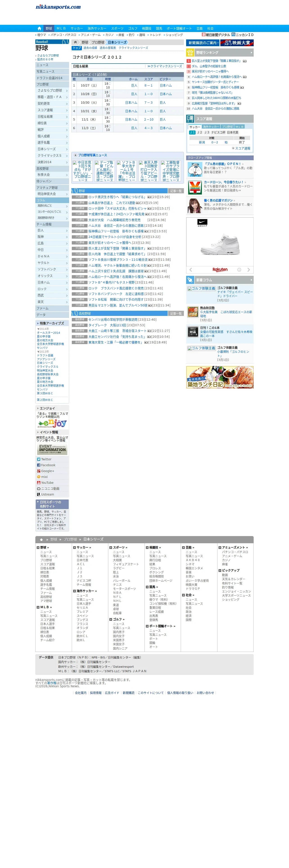Expand the 新着コラム header arrow
Viewport: 289px width, 868px height.
tap(251, 280)
